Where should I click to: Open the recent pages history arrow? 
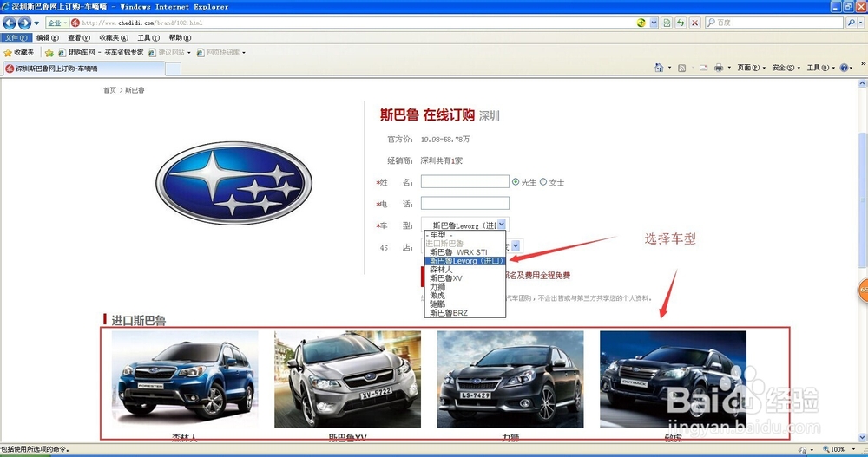click(36, 23)
